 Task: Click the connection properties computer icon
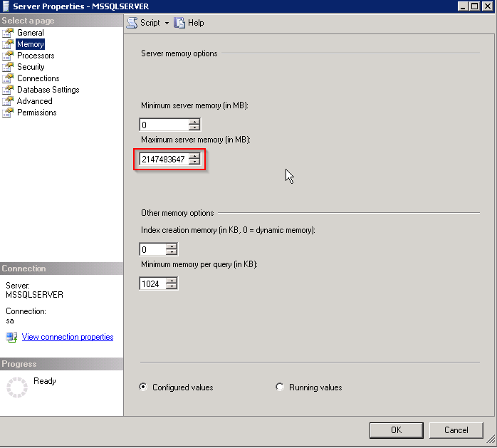tap(11, 337)
